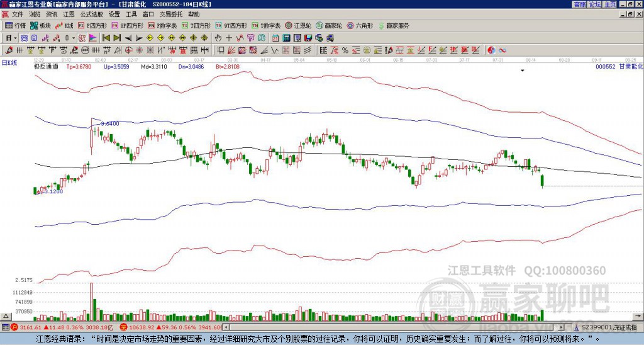Click the 主页 link in title bar
This screenshot has width=644, height=345.
610,4
